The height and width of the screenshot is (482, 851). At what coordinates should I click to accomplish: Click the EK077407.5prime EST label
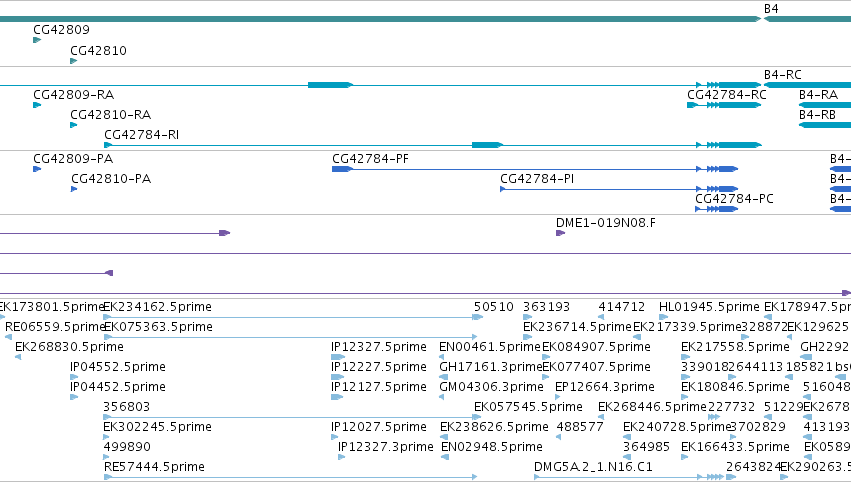click(x=596, y=367)
